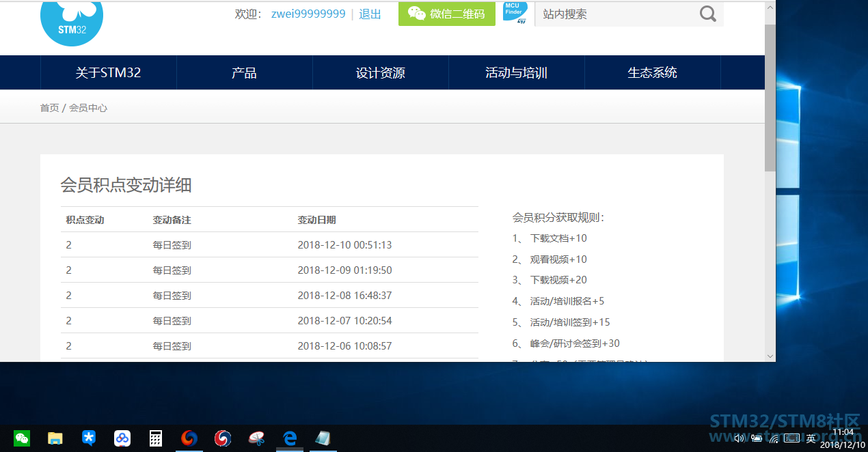Image resolution: width=868 pixels, height=452 pixels.
Task: Open the MCU Finder icon
Action: coord(515,14)
